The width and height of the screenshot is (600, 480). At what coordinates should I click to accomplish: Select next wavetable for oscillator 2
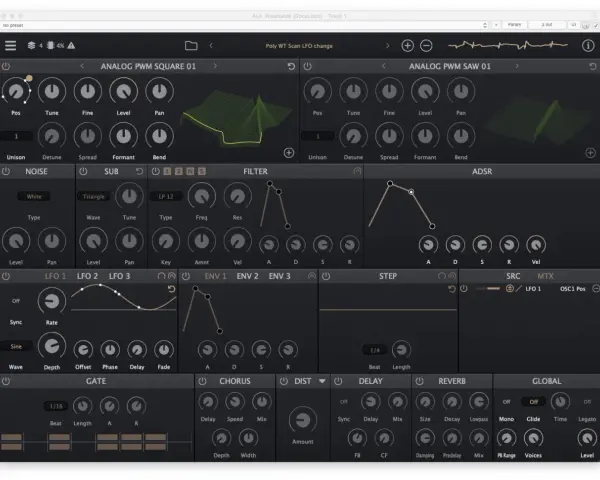pos(517,66)
